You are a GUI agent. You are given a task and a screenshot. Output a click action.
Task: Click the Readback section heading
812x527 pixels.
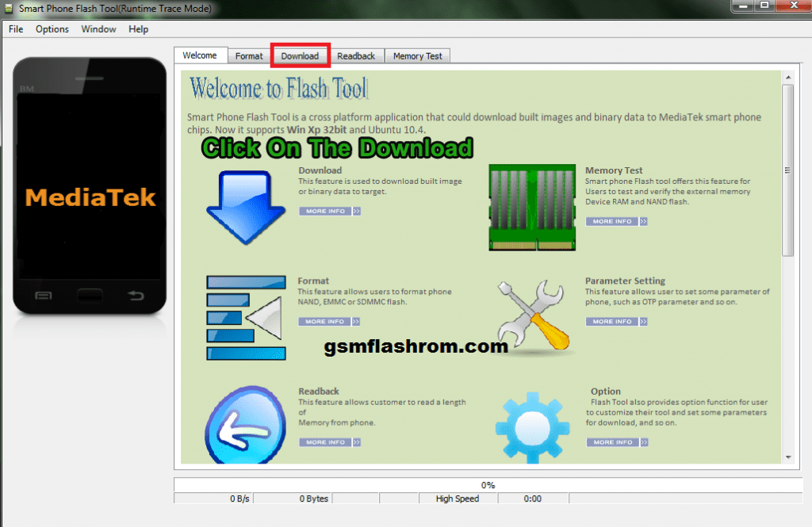tap(319, 391)
